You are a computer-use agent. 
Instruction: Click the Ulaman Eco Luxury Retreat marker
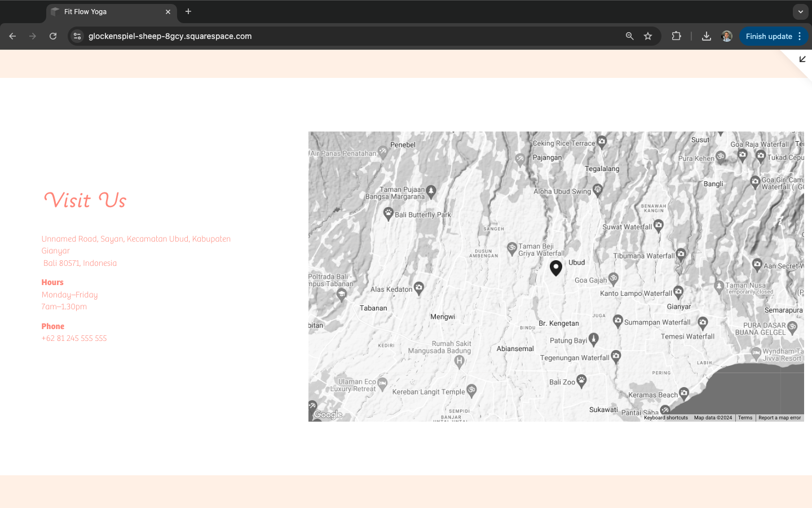pos(382,384)
